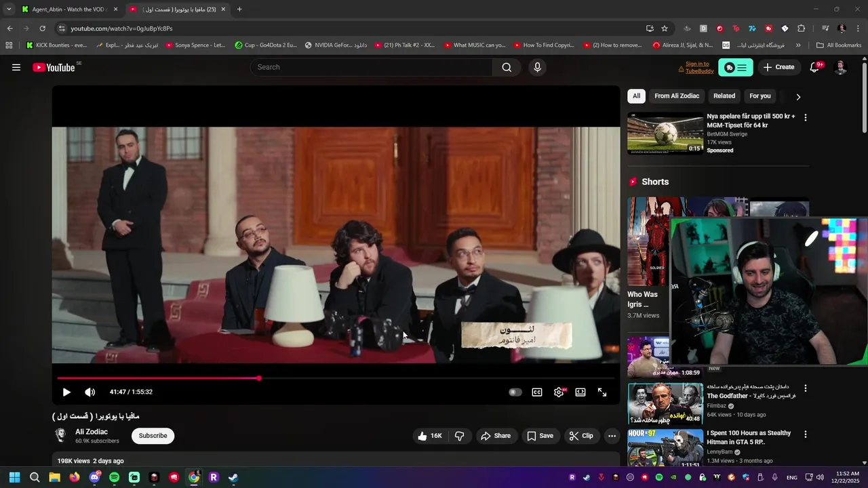868x488 pixels.
Task: Open All Bookmarks folder
Action: pos(839,45)
